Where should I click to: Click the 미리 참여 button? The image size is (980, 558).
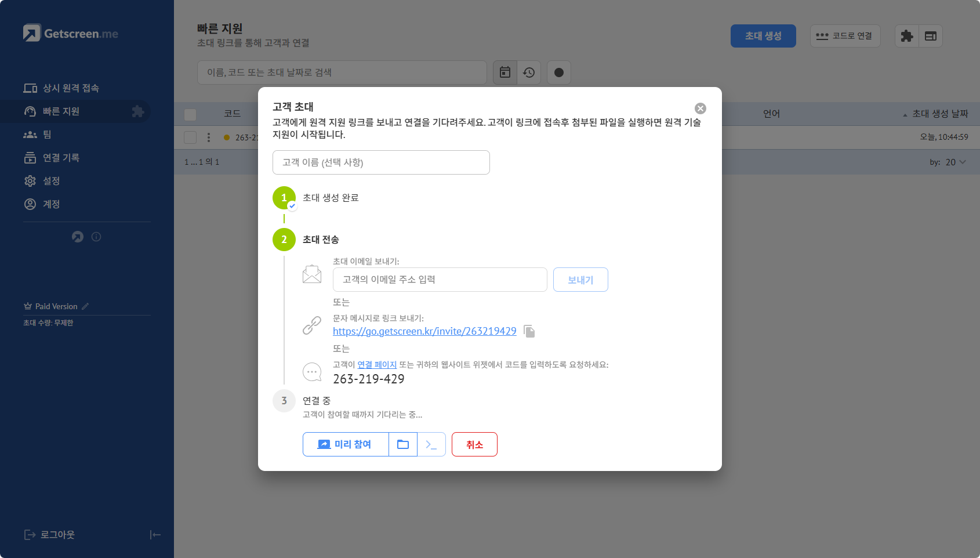(346, 444)
